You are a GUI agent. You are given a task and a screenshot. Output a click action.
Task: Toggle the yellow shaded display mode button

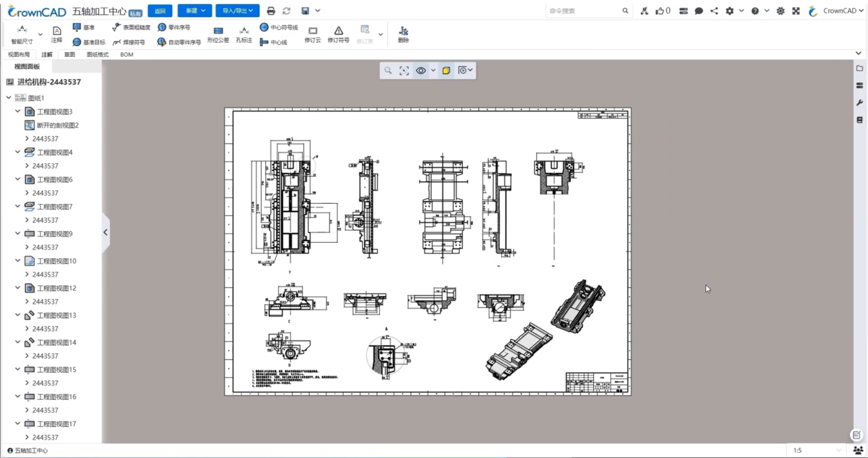coord(446,70)
